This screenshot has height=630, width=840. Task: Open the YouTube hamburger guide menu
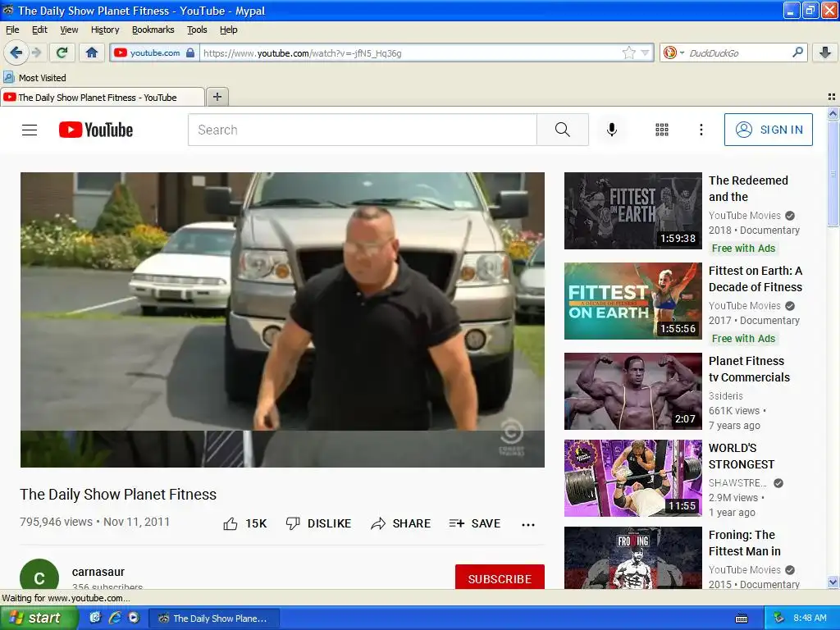pos(30,130)
